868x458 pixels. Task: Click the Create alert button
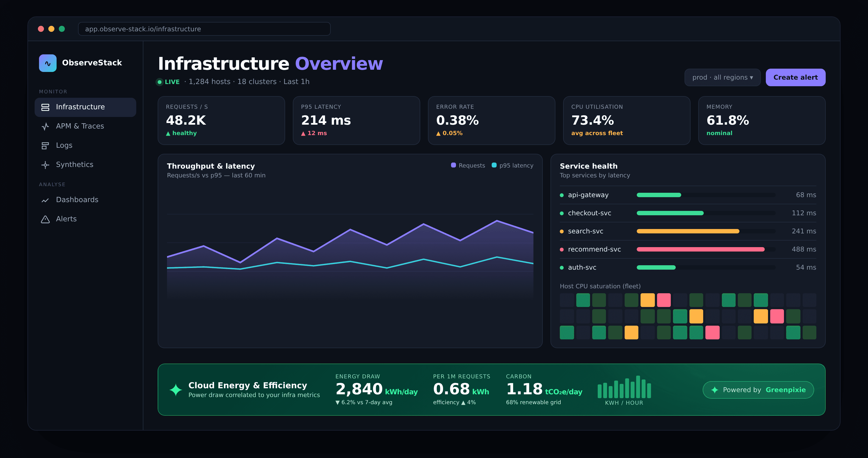coord(795,77)
